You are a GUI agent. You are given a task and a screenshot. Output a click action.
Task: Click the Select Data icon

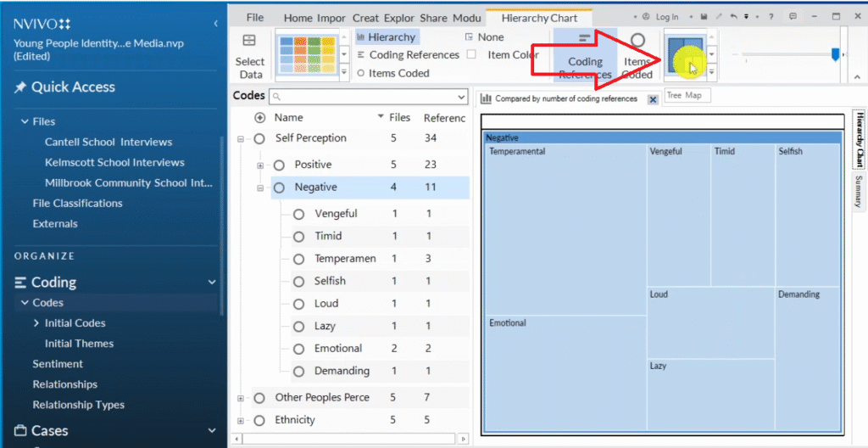[x=249, y=41]
